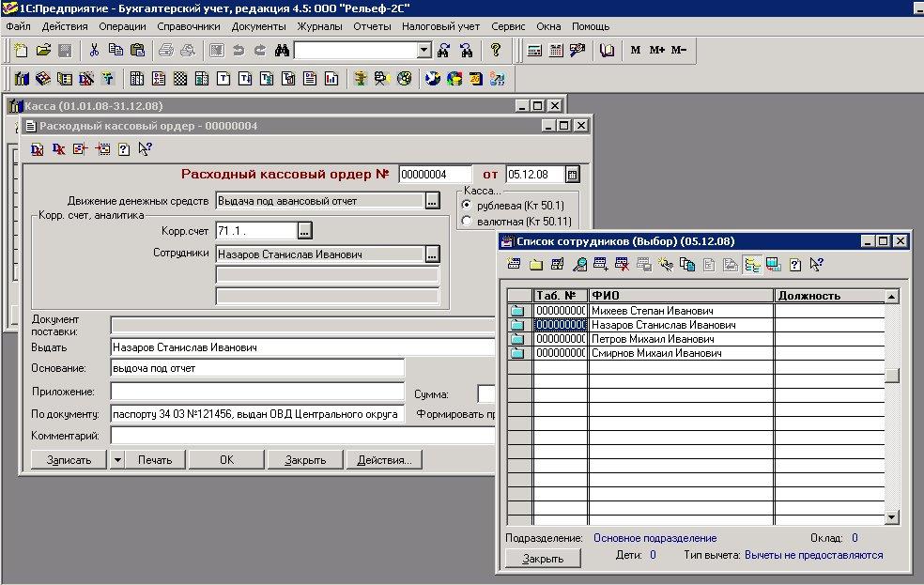Click the calendar date icon beside order date
924x585 pixels.
pyautogui.click(x=572, y=175)
